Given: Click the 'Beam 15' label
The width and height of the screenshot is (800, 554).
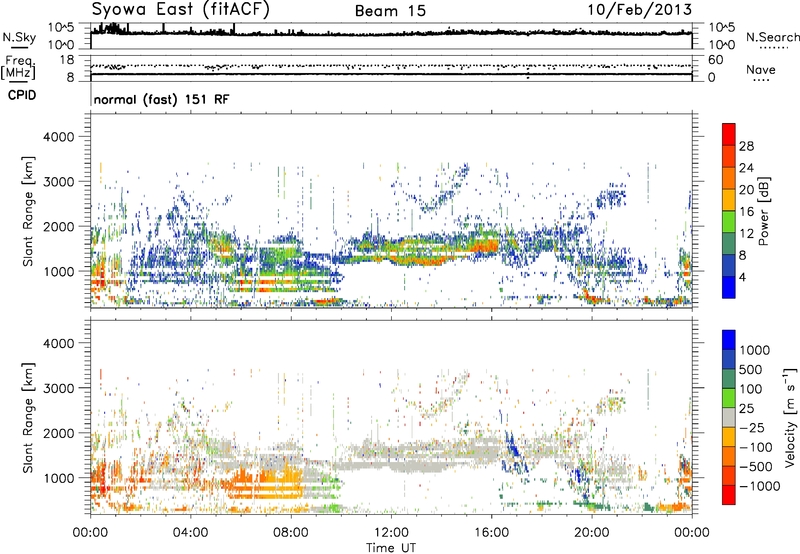Looking at the screenshot, I should 390,11.
